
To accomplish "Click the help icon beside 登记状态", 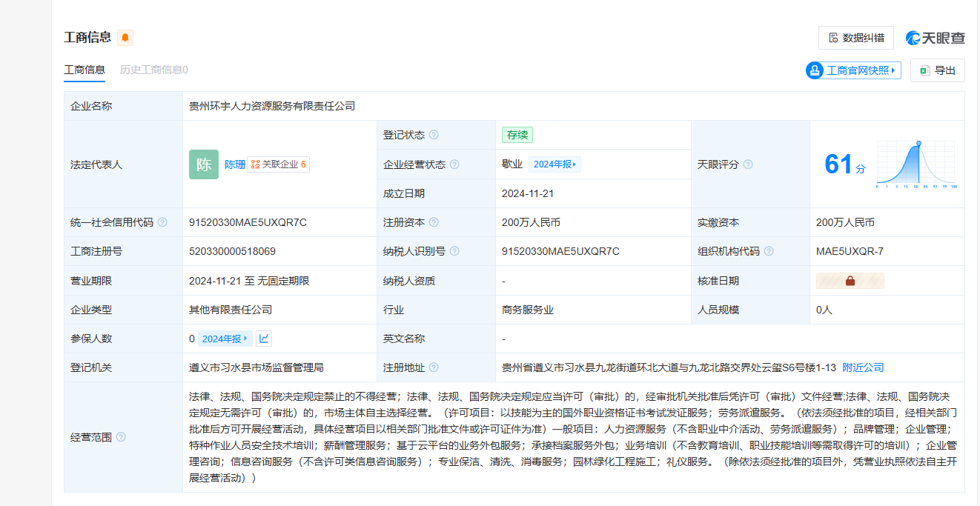I will click(434, 135).
